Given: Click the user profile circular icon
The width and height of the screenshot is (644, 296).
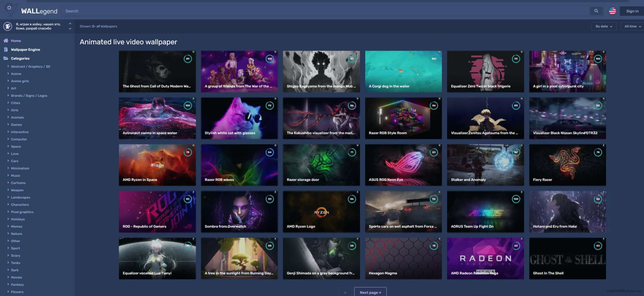Looking at the screenshot, I should (x=8, y=26).
